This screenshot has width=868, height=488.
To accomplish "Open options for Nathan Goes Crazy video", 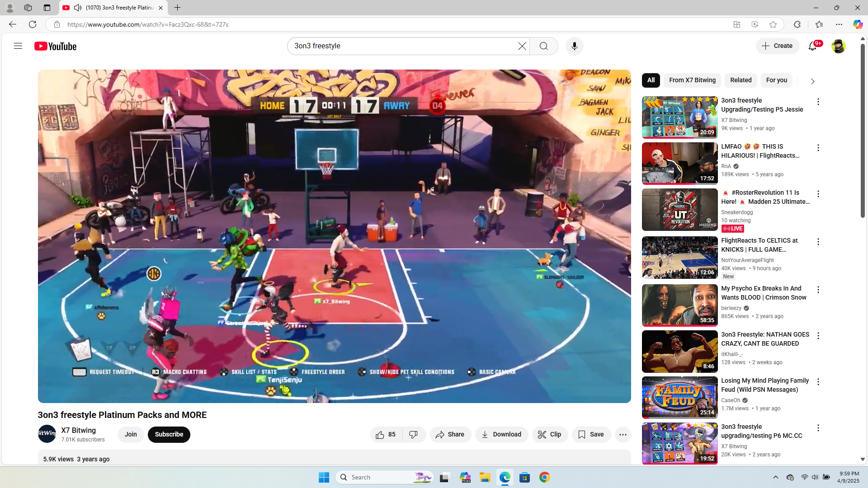I will coord(818,336).
